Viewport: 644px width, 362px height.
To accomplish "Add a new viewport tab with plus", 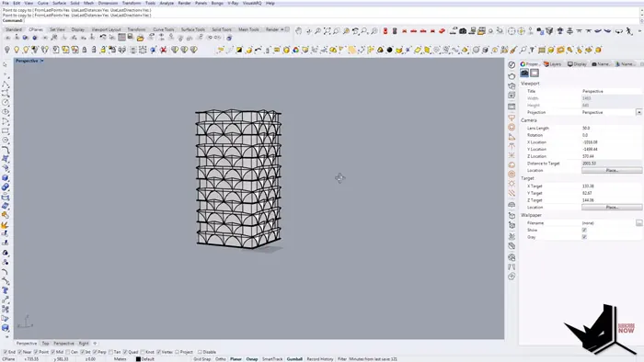I will [95, 343].
